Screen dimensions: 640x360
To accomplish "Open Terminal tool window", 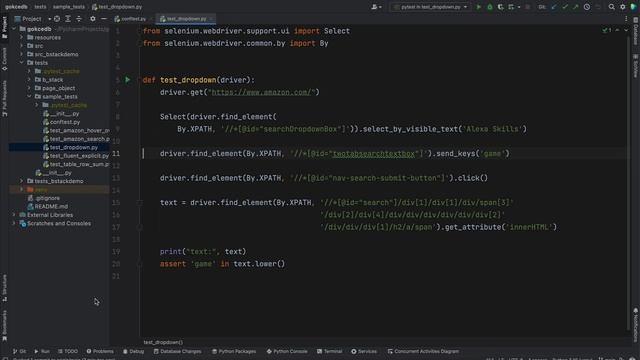I will click(329, 351).
